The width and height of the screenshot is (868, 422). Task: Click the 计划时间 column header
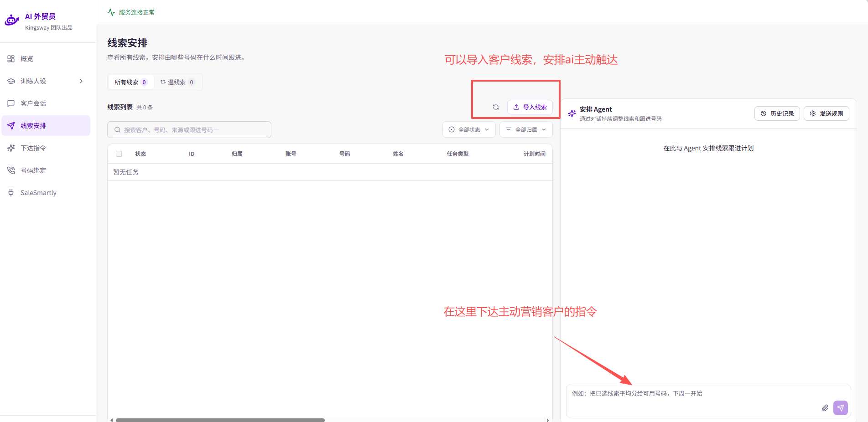tap(535, 154)
